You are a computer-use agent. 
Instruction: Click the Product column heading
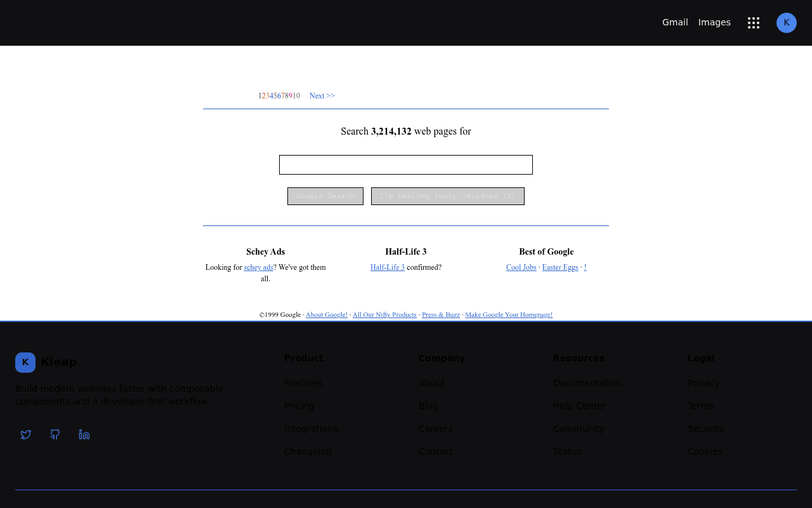pos(304,358)
